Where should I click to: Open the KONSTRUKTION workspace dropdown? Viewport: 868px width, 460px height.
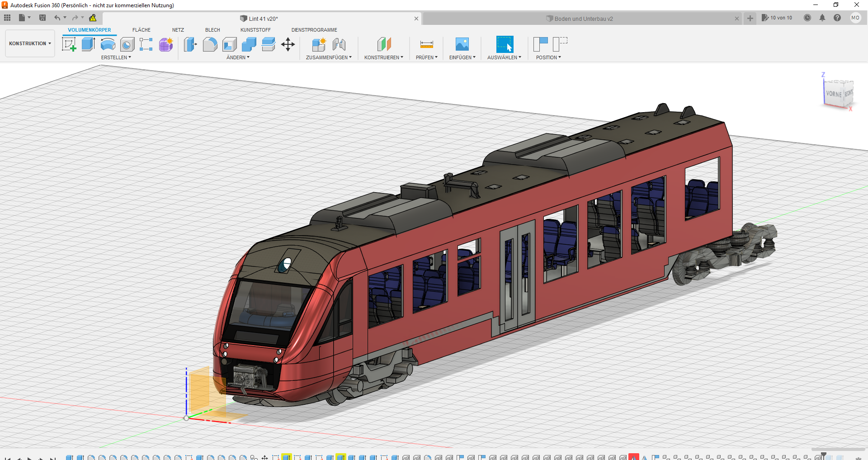pyautogui.click(x=30, y=43)
